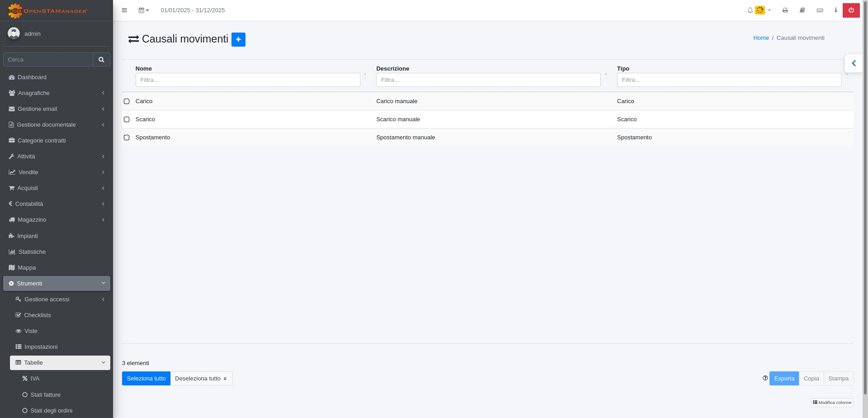Screen dimensions: 868x418
Task: Open the notifications bell icon
Action: pos(750,10)
